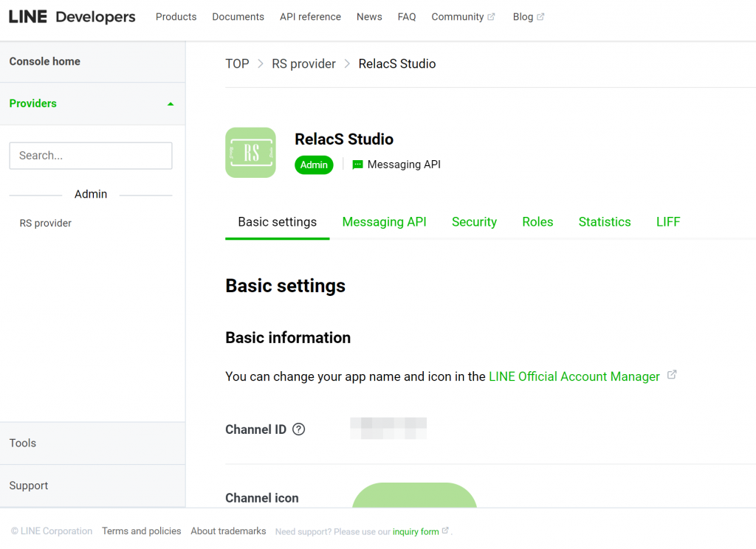Open the Documents menu item
This screenshot has width=756, height=549.
click(x=238, y=17)
